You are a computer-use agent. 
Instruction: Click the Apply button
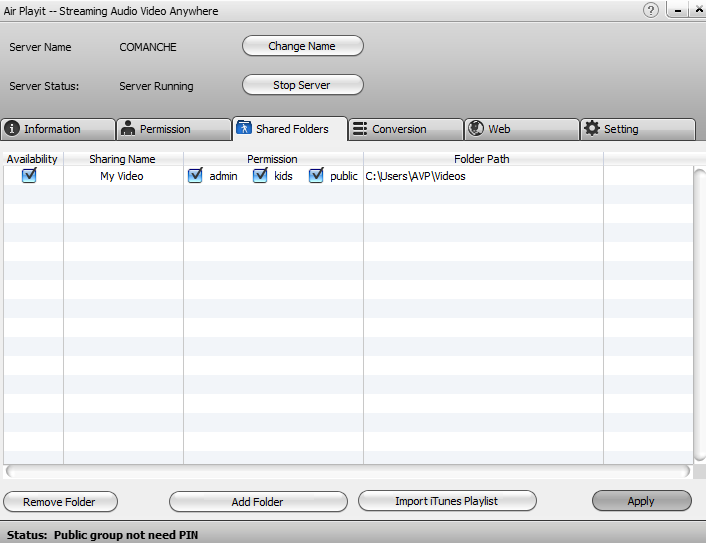[x=642, y=501]
